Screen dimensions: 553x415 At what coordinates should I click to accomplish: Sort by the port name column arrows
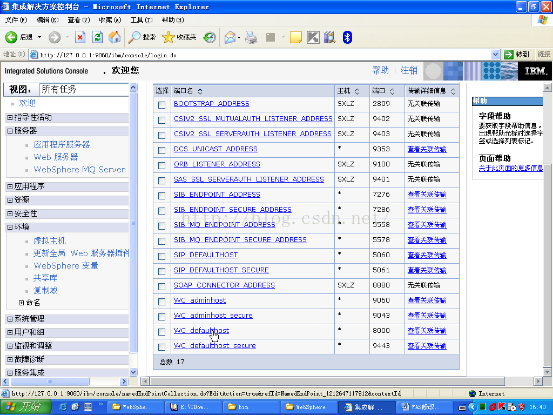[x=200, y=91]
